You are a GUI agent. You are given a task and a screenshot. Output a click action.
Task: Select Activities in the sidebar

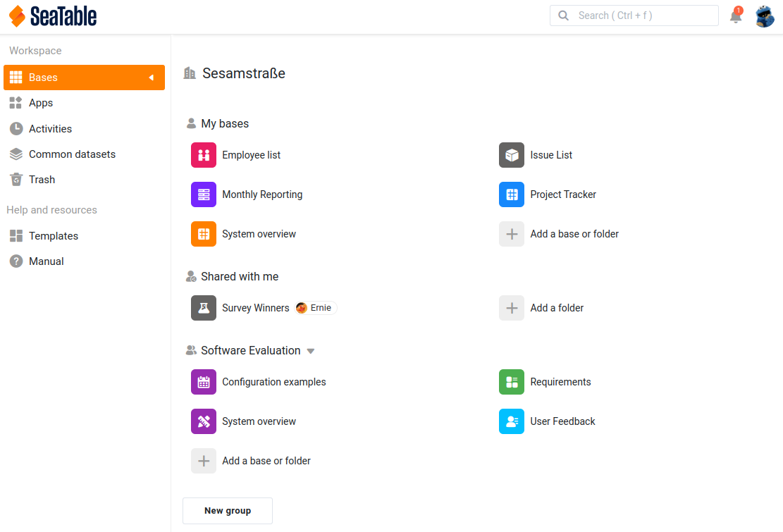50,128
